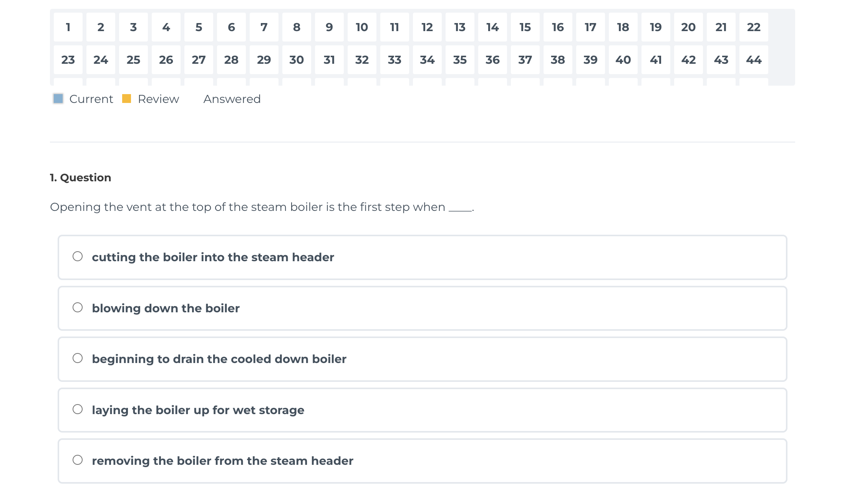The height and width of the screenshot is (504, 852).
Task: Go to question 40
Action: click(x=623, y=60)
